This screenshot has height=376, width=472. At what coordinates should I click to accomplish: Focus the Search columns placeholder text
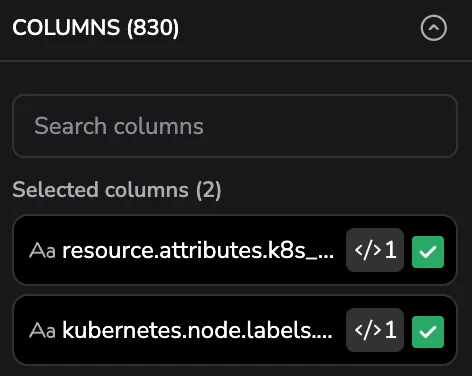(119, 126)
